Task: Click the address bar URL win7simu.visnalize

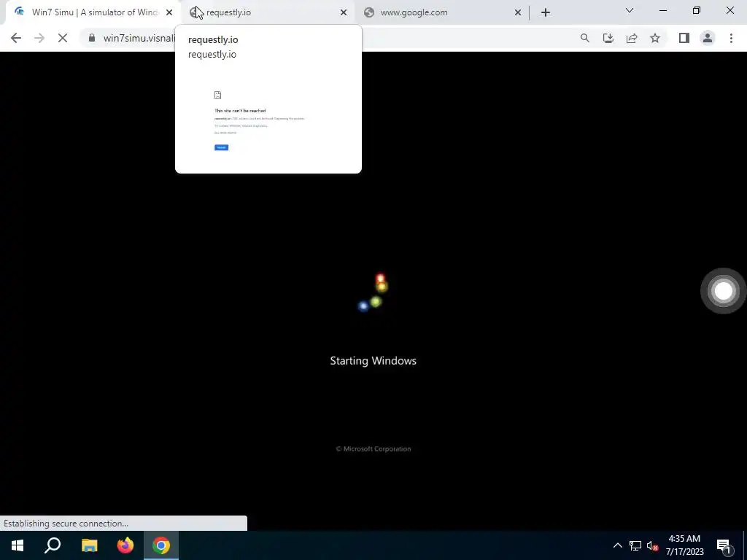Action: tap(139, 38)
